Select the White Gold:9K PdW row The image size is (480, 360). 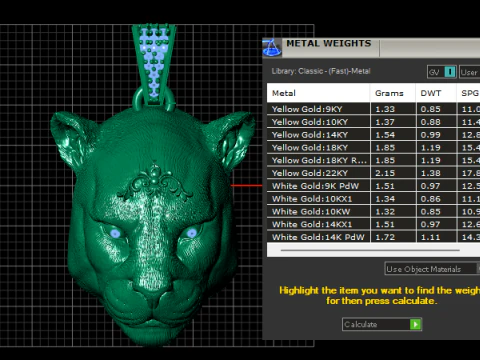(373, 186)
